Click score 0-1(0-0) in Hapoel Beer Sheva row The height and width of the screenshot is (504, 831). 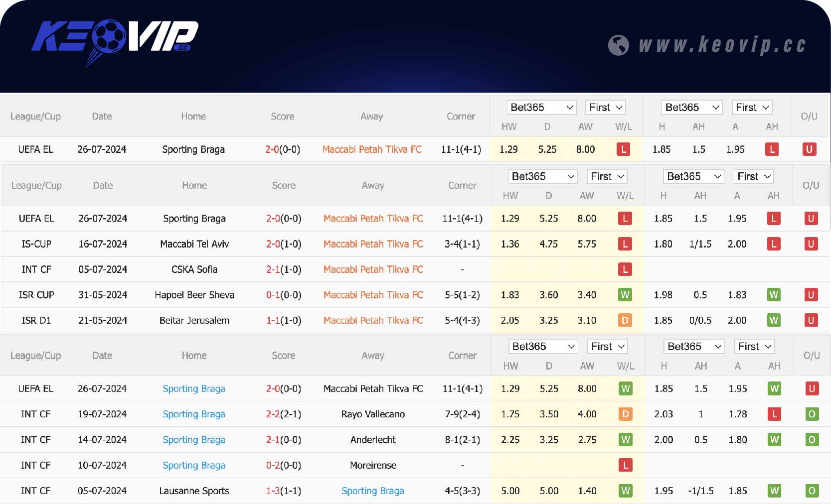click(x=284, y=295)
